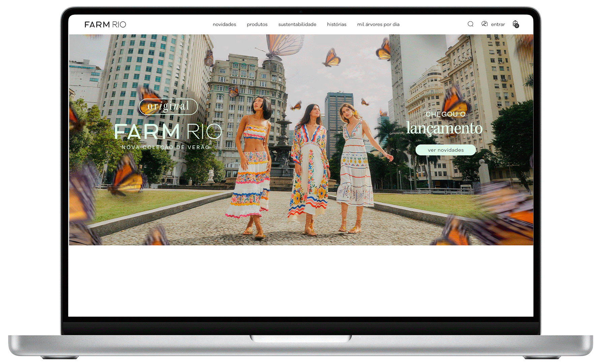Viewport: 604px width, 364px height.
Task: Click the NOVA COLEÇÃO DE VERÃO text
Action: (x=165, y=147)
